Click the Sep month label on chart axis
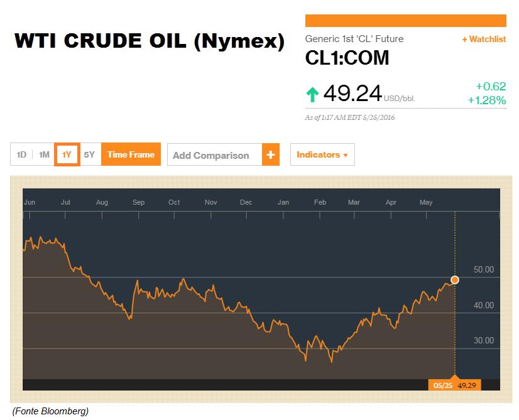This screenshot has height=420, width=519. pyautogui.click(x=138, y=202)
